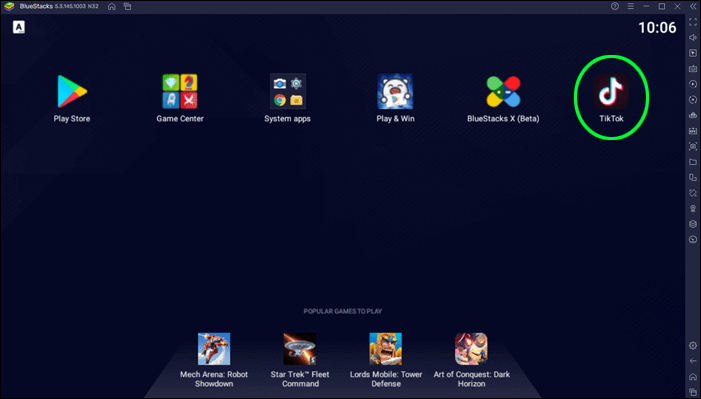The height and width of the screenshot is (399, 701).
Task: Click the BlueStacks logo in title bar
Action: click(9, 6)
